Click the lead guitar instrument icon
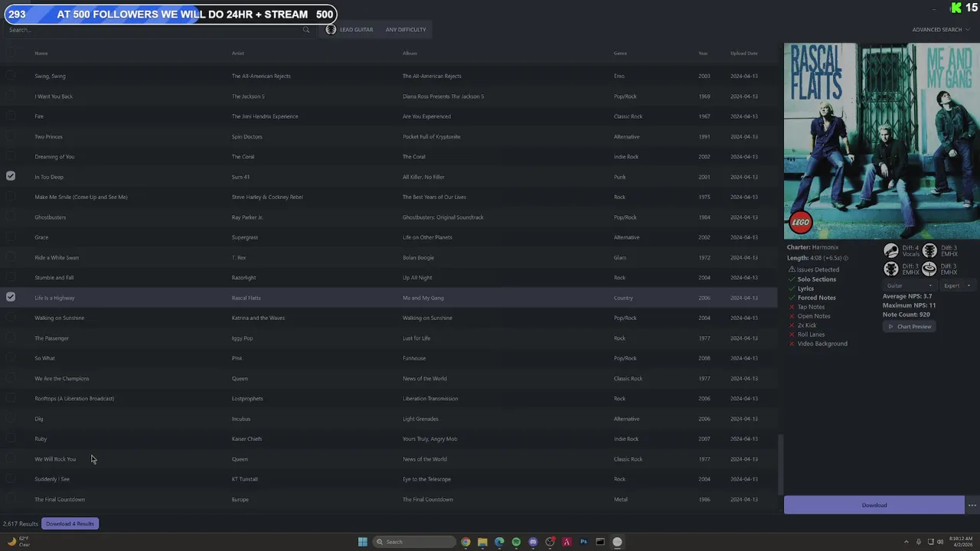 [331, 30]
